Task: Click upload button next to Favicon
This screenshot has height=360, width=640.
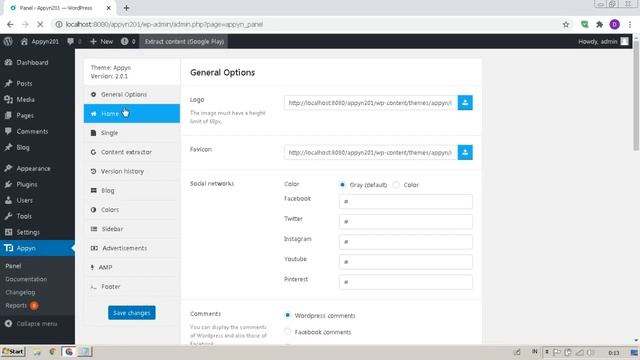Action: tap(465, 153)
